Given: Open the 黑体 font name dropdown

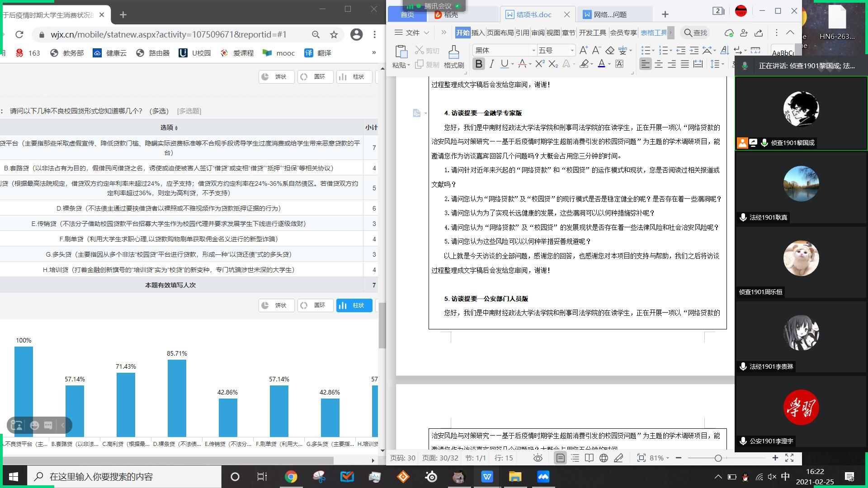Looking at the screenshot, I should [533, 50].
